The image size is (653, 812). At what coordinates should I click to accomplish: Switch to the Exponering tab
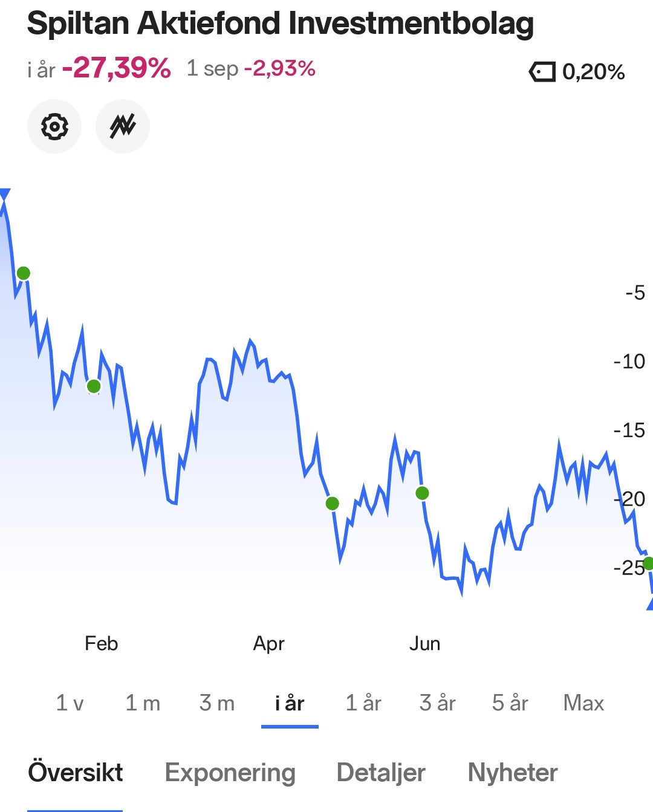pyautogui.click(x=230, y=773)
